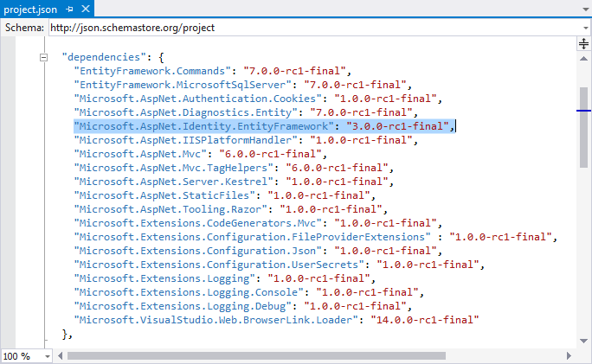Click "Microsoft.Extensions.Configuration.FileProviderExtensions" key
Screen dimensions: 592x364
[x=252, y=237]
